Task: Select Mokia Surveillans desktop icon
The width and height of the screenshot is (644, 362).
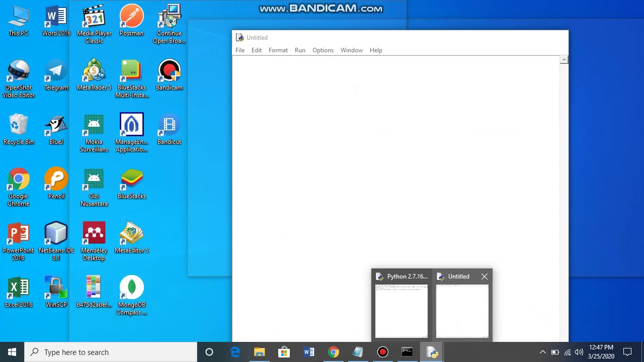Action: click(x=94, y=133)
